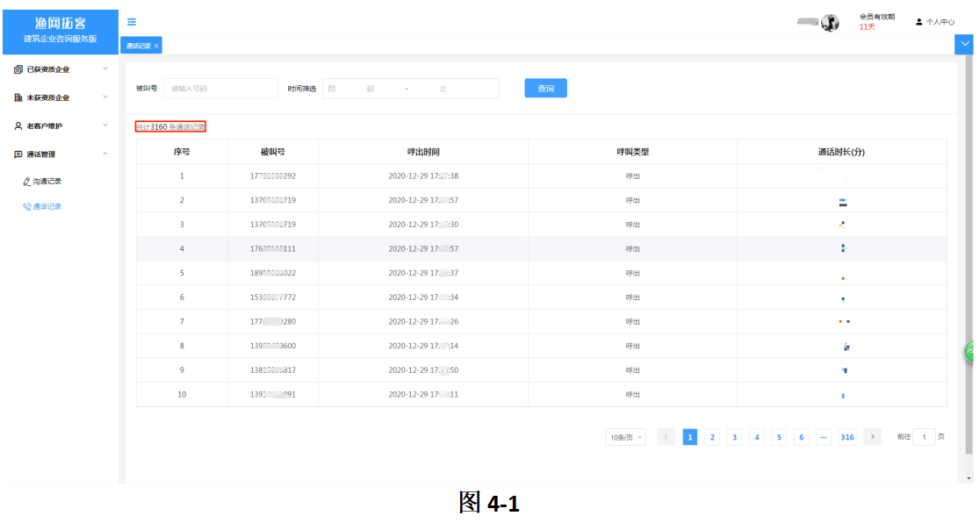Screen dimensions: 980x523
Task: Click the 被叫号 phone number input
Action: [x=220, y=89]
